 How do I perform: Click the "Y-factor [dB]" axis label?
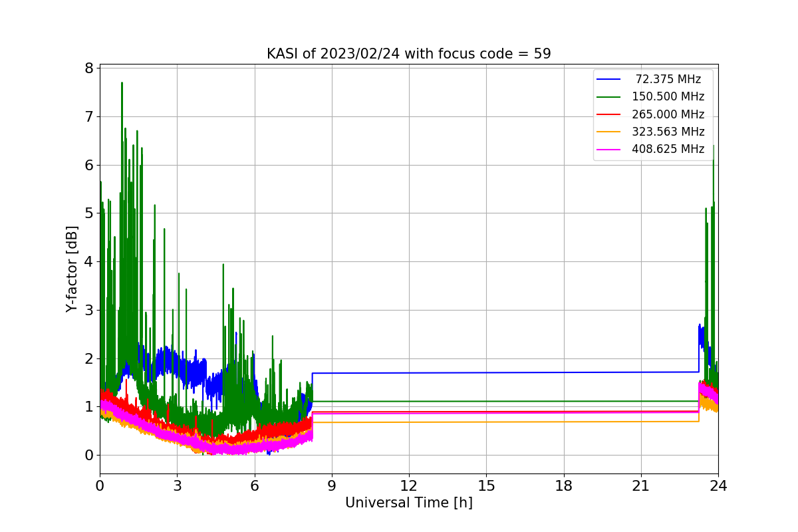(72, 269)
